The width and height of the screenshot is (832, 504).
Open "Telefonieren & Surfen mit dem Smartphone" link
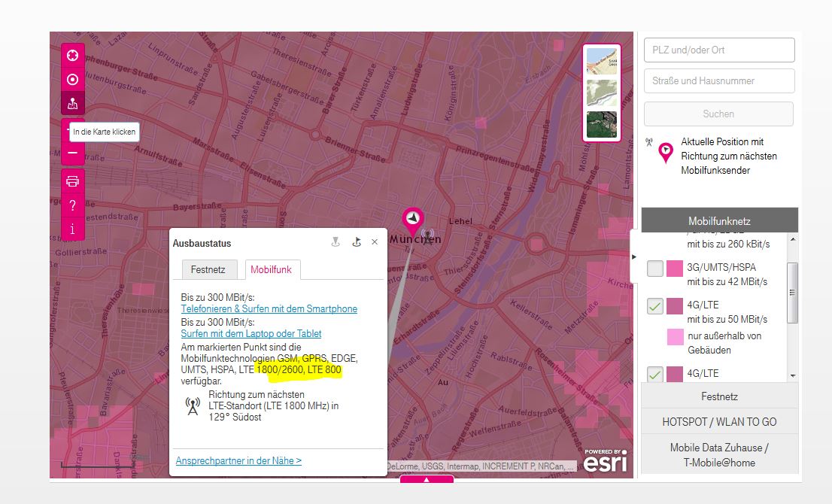(x=269, y=308)
